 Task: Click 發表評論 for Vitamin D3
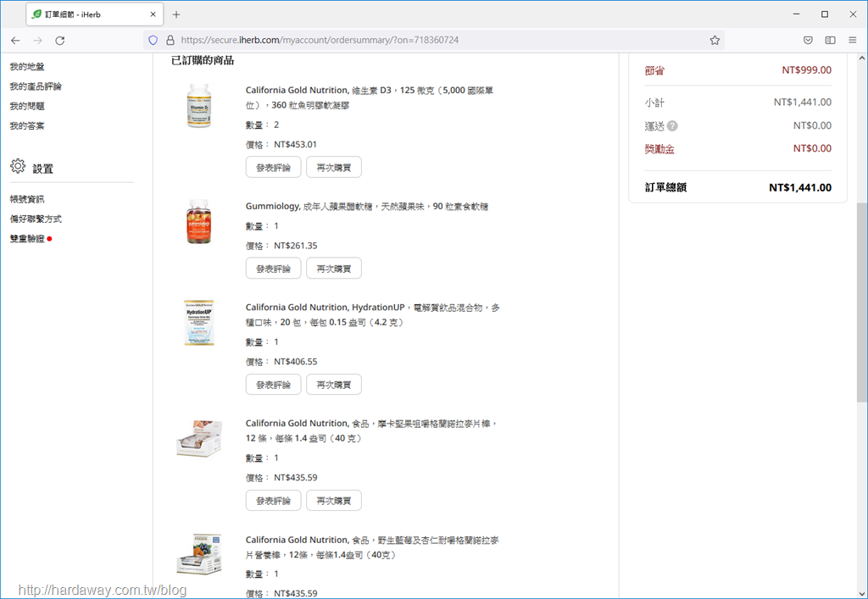click(274, 167)
